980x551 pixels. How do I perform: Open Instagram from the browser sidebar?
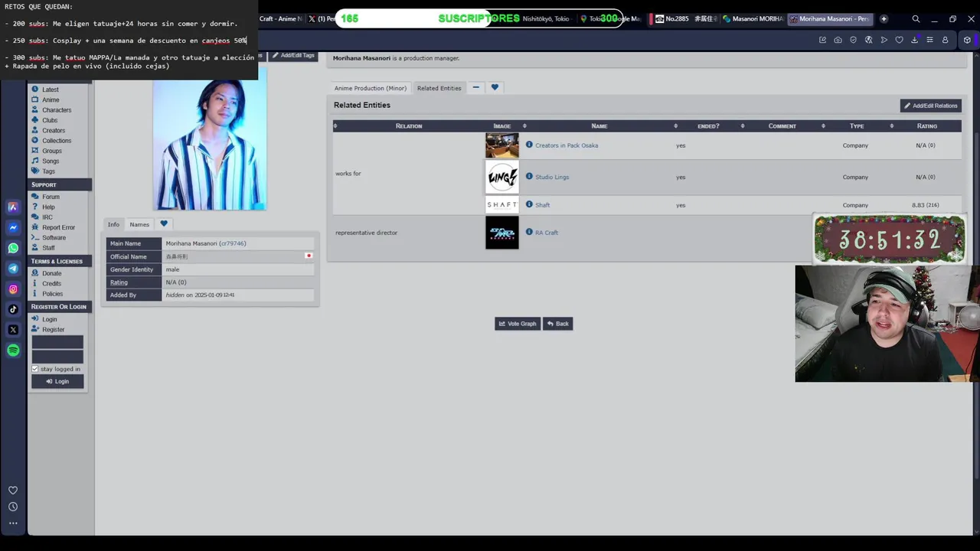13,289
